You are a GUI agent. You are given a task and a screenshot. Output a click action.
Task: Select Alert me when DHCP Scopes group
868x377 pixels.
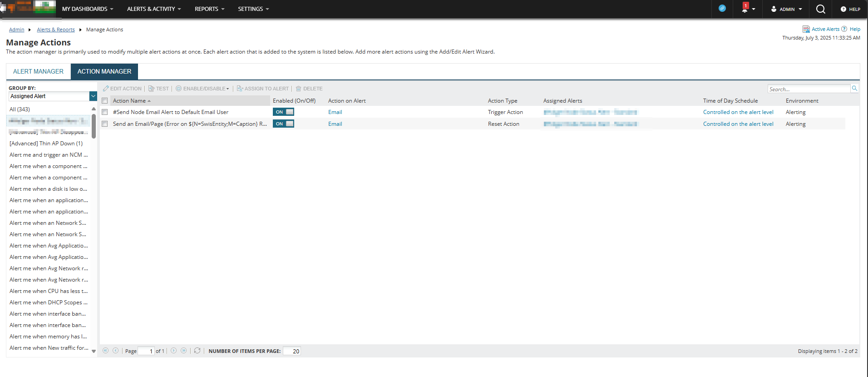49,303
